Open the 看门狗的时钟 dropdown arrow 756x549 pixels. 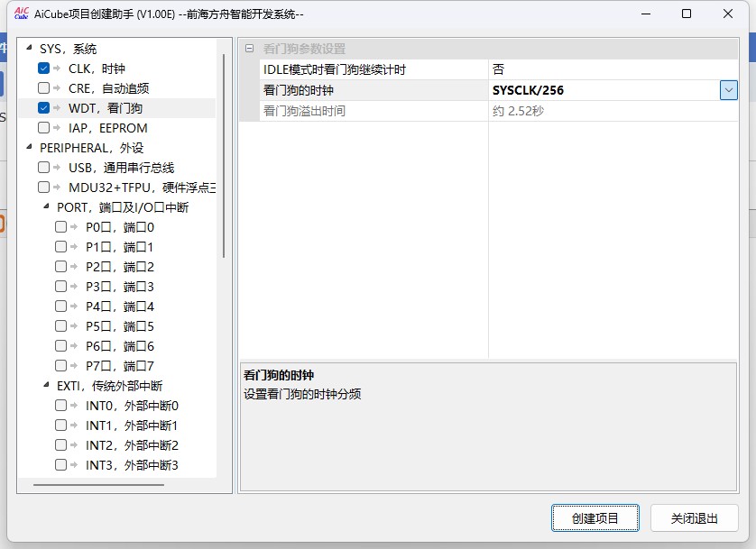tap(729, 90)
